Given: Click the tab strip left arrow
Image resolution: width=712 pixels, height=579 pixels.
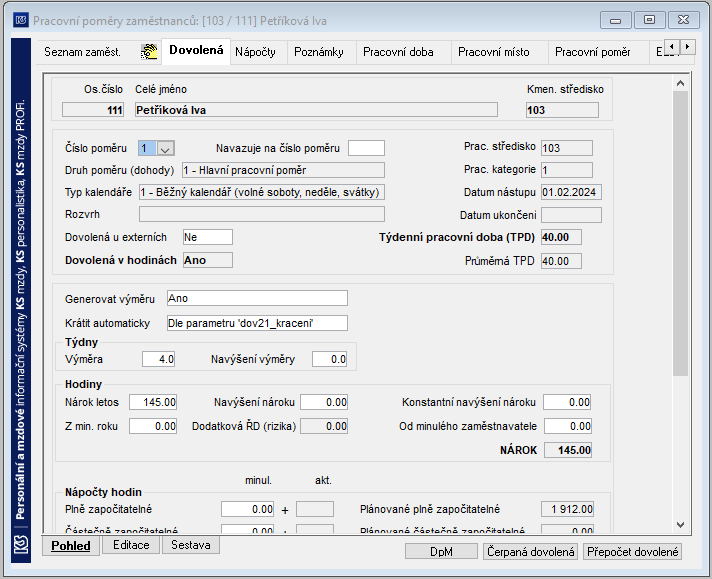Looking at the screenshot, I should pyautogui.click(x=672, y=46).
